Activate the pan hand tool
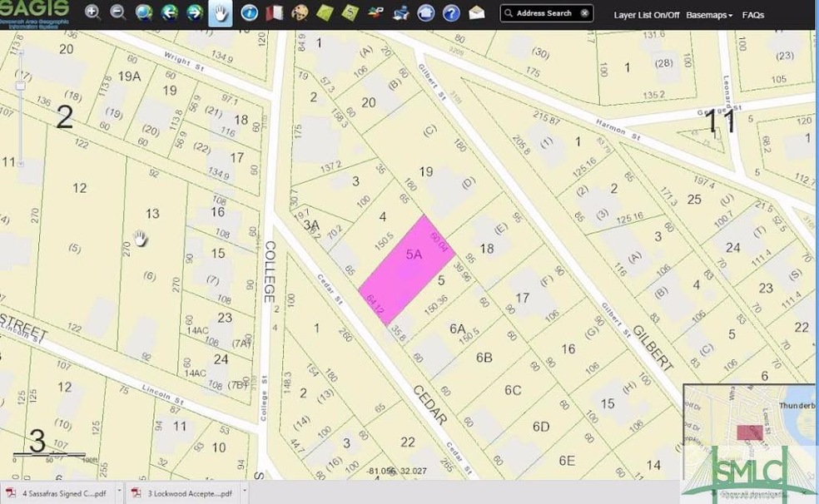Image resolution: width=819 pixels, height=504 pixels. [x=221, y=13]
